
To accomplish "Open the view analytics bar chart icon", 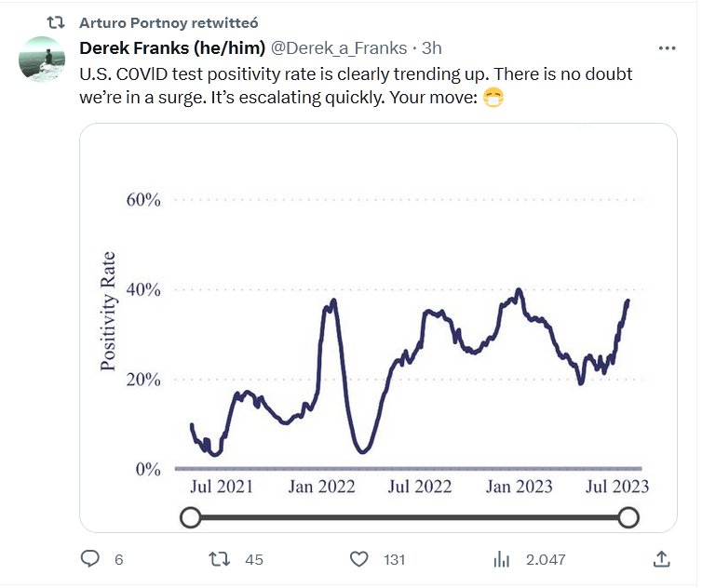I will click(502, 558).
